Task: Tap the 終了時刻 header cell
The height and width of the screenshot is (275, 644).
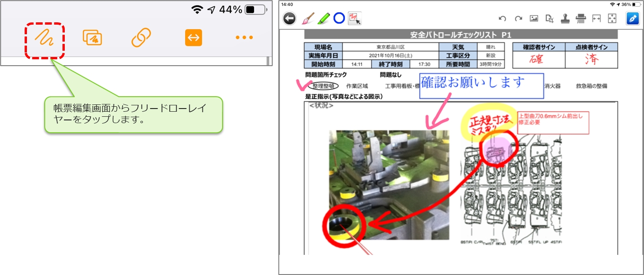Action: (391, 64)
